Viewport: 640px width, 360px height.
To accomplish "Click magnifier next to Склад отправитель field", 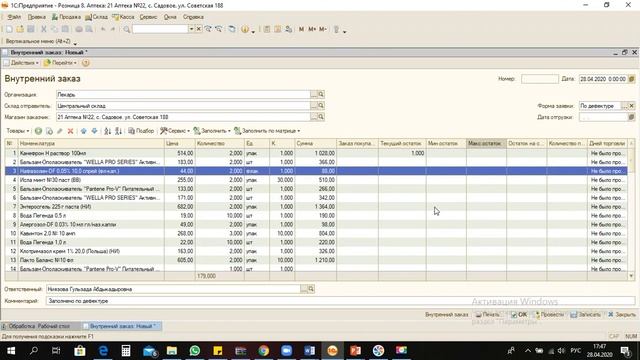I will point(321,106).
